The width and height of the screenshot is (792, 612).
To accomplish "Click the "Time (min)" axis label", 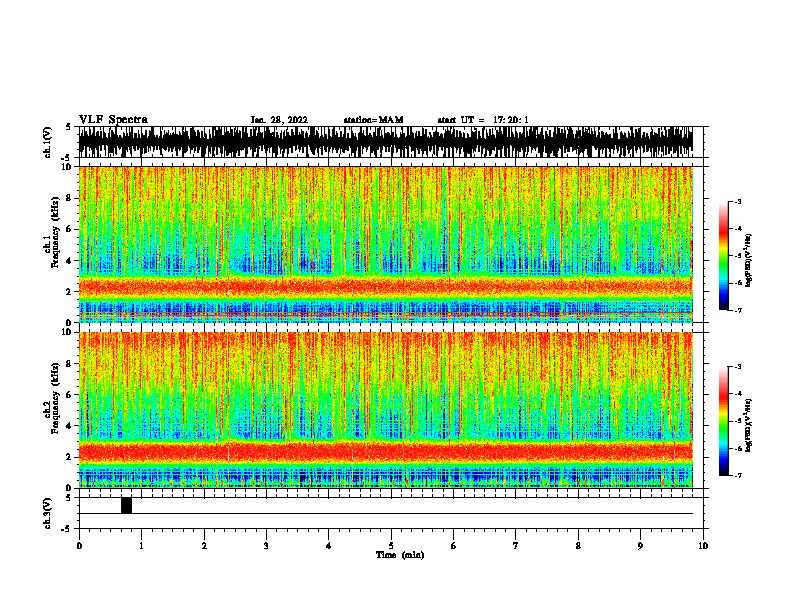I will tap(400, 555).
